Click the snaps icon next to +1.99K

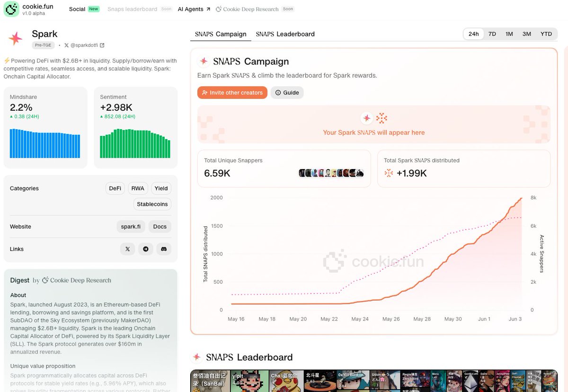click(x=389, y=173)
